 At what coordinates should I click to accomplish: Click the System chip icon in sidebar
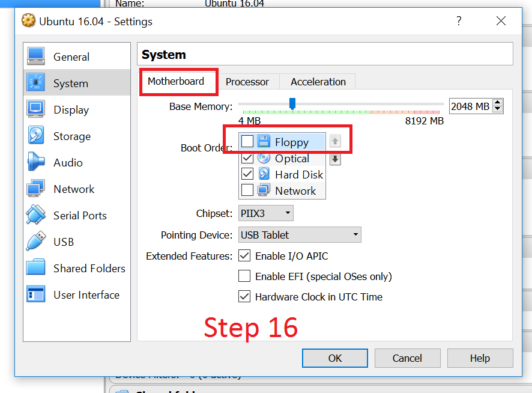[35, 82]
